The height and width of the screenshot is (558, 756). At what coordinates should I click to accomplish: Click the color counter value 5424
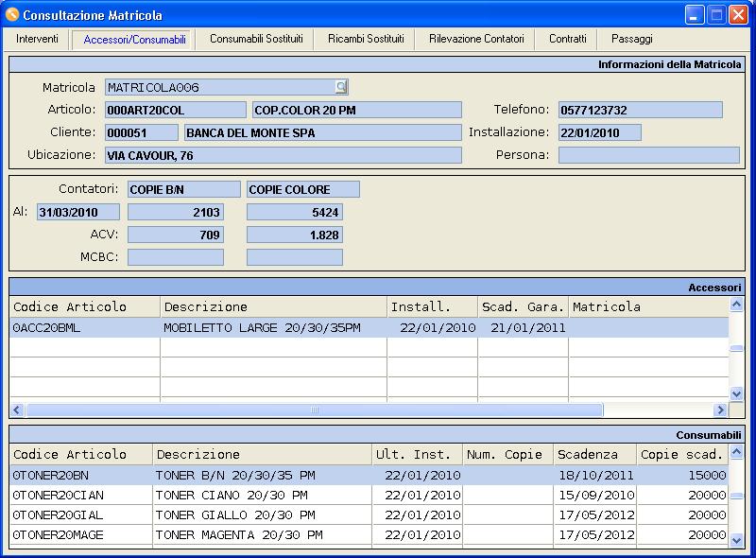click(x=295, y=212)
